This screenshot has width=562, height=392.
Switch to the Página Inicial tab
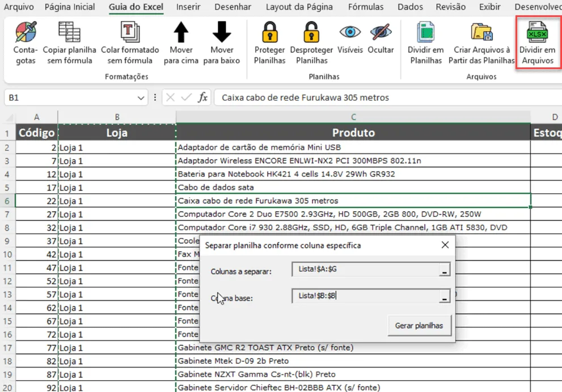tap(70, 7)
